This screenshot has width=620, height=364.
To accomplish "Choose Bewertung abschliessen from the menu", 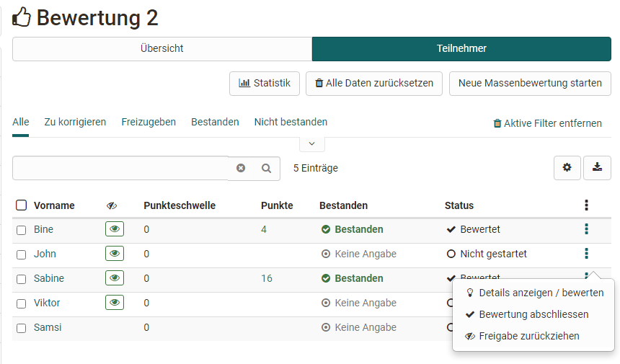I will coord(533,314).
